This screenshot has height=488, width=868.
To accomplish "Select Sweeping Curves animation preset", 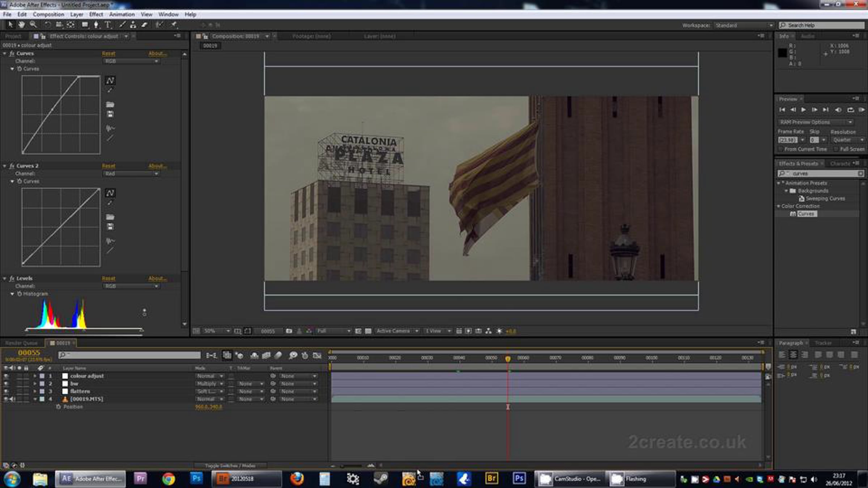I will (825, 198).
